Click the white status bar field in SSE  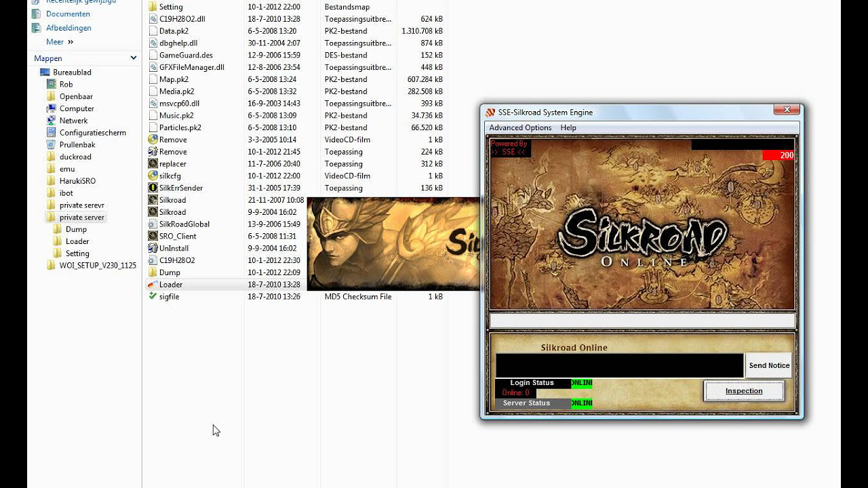click(642, 321)
